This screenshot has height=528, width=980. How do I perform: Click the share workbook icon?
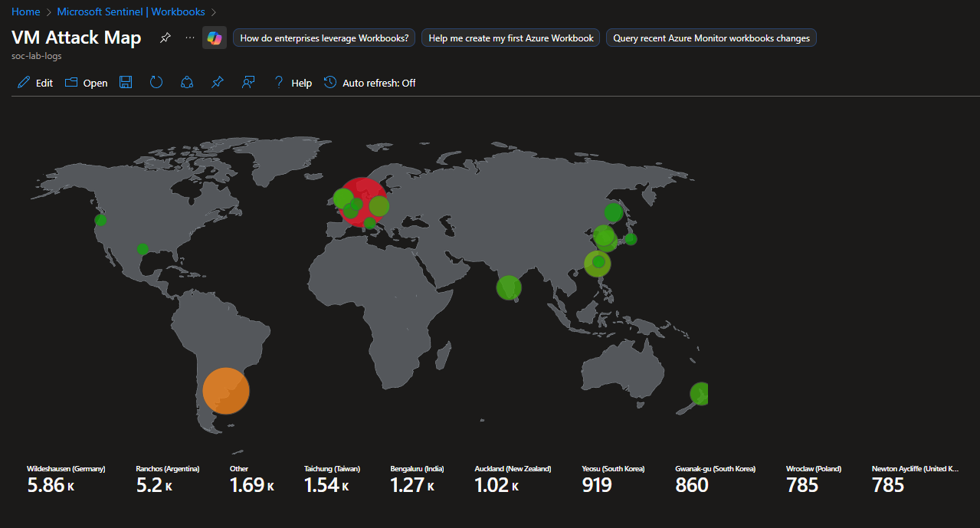(x=187, y=83)
